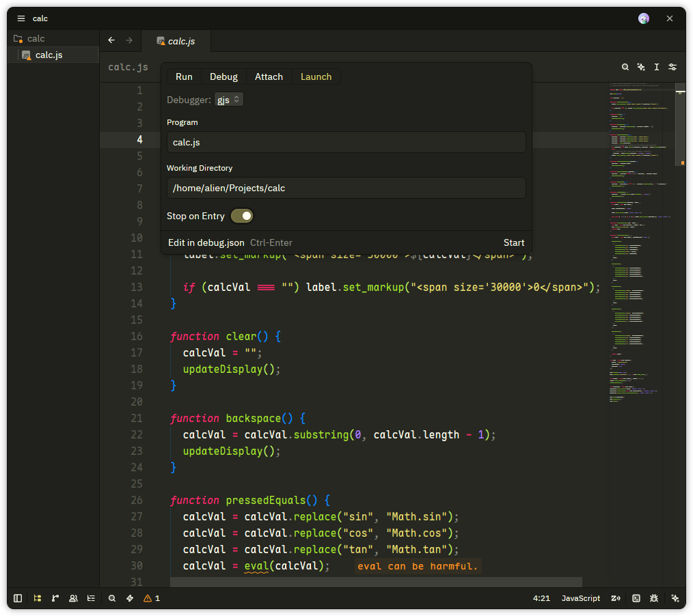
Task: Click the horizontal scrollbar at editor bottom
Action: 376,582
